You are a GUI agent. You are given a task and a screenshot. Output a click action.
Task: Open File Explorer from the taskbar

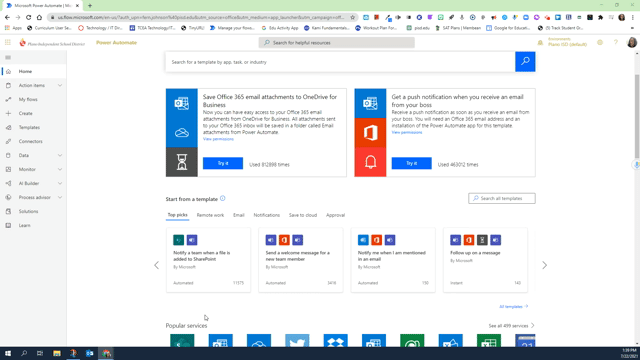(x=56, y=353)
